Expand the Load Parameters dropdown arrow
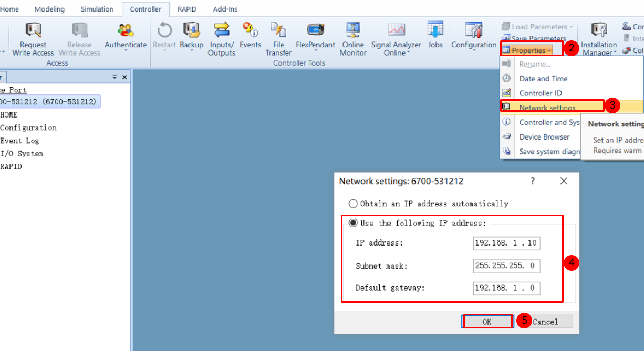The width and height of the screenshot is (644, 351). coord(572,27)
